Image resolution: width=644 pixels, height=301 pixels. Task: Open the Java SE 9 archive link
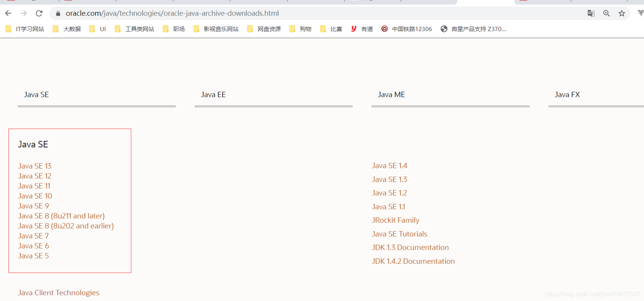(33, 206)
